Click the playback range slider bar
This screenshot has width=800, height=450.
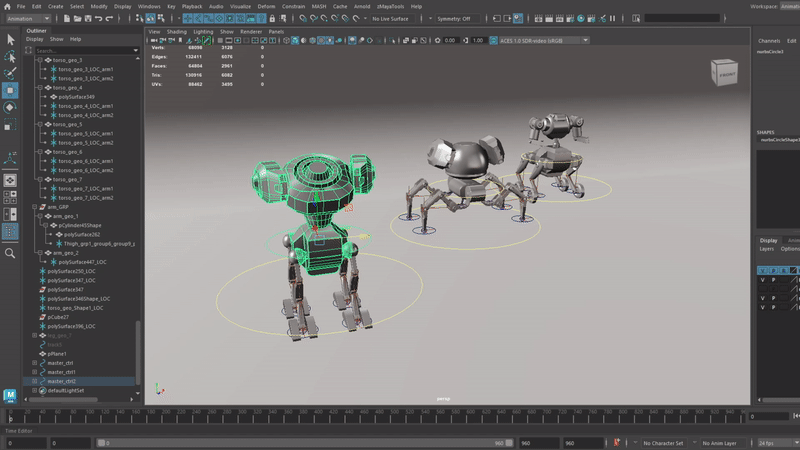(x=305, y=443)
